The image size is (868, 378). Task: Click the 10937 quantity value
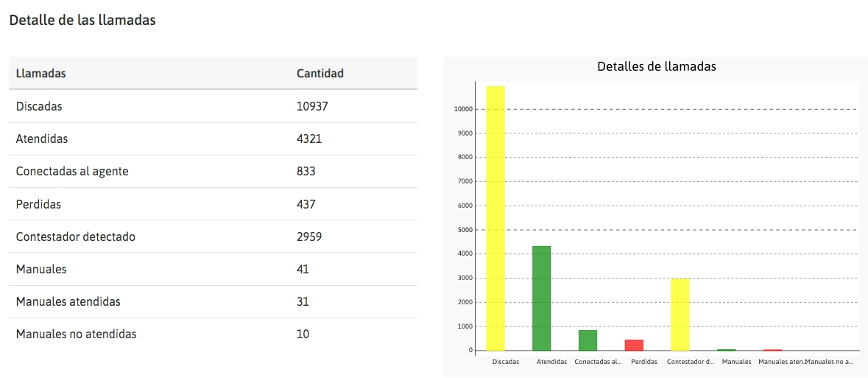(312, 106)
